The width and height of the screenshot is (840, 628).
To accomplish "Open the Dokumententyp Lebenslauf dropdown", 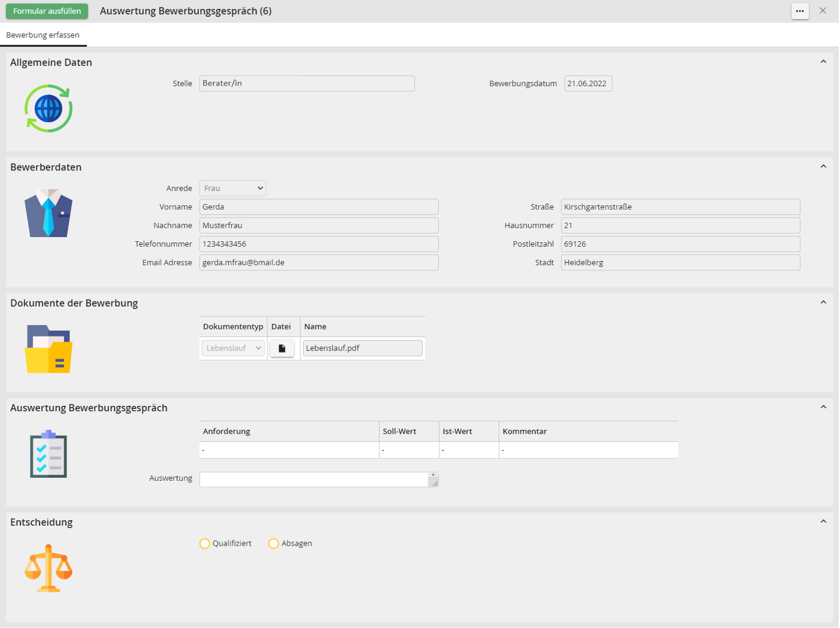I will [233, 348].
